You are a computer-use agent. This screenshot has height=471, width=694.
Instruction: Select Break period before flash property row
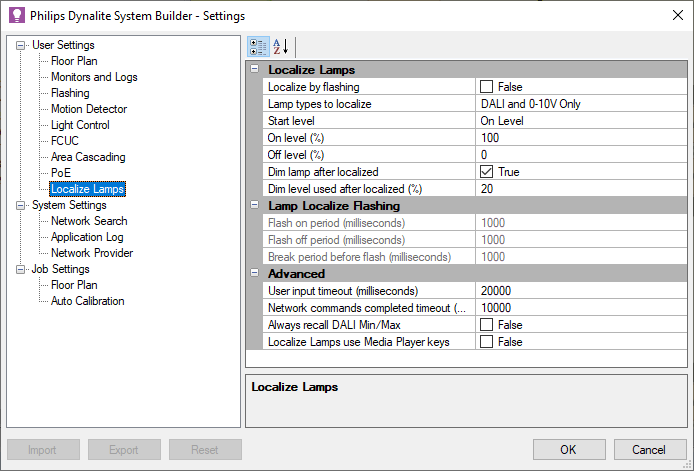click(474, 257)
